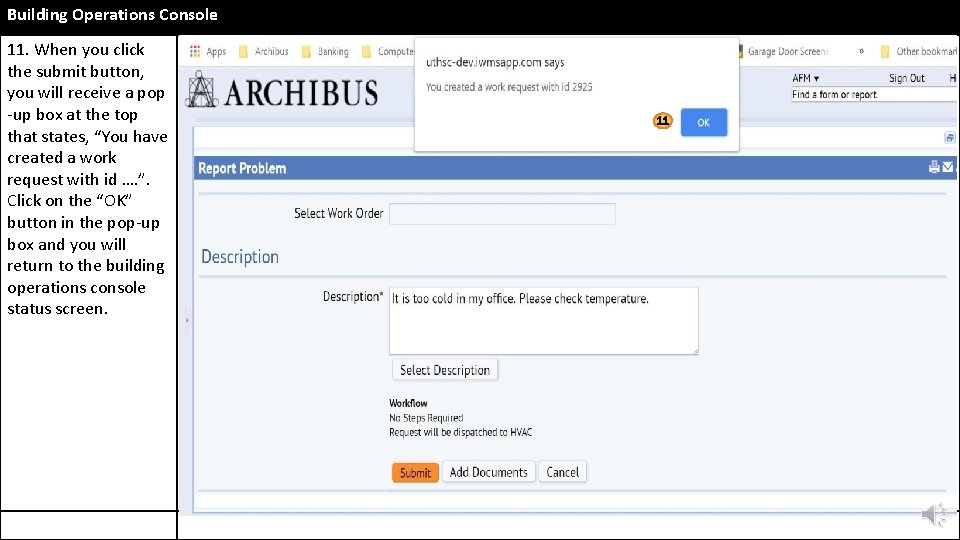
Task: Open the Archibus bookmark folder
Action: tap(264, 51)
